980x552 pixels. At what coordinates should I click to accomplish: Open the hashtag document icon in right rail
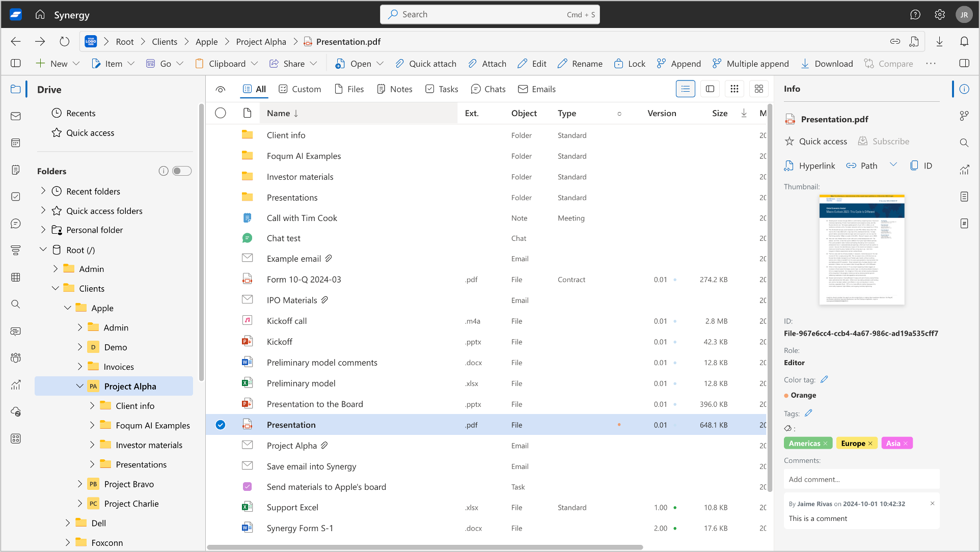(964, 224)
